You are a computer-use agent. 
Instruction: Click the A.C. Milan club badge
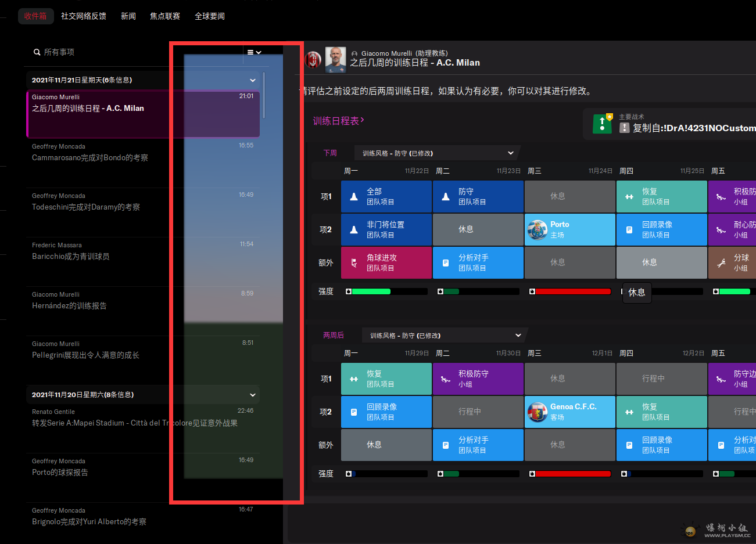pos(313,59)
